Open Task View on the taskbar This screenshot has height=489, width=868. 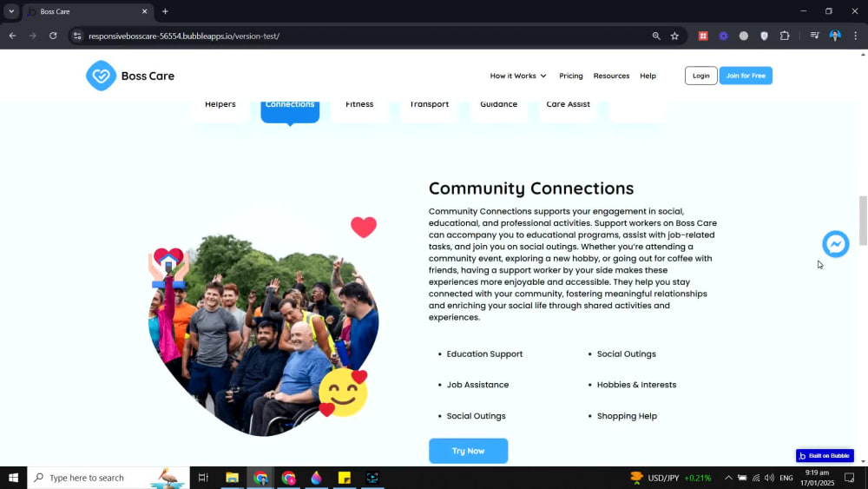[203, 478]
